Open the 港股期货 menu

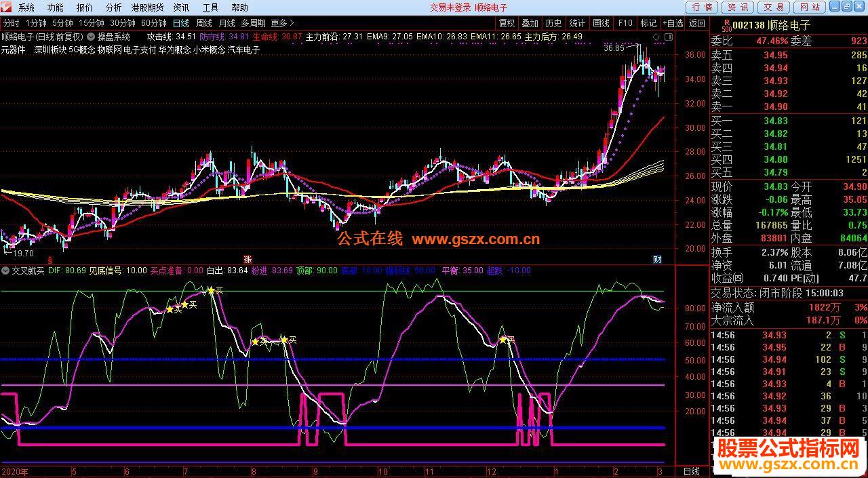tap(147, 7)
